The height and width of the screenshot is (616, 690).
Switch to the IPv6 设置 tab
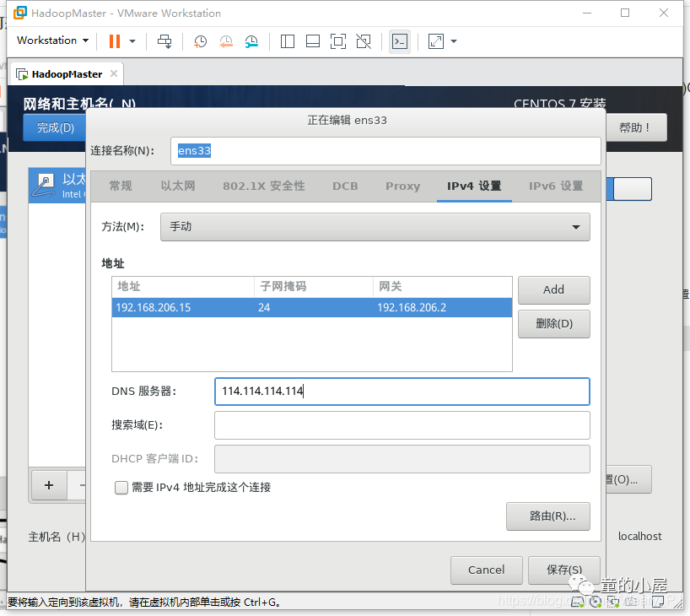coord(556,186)
